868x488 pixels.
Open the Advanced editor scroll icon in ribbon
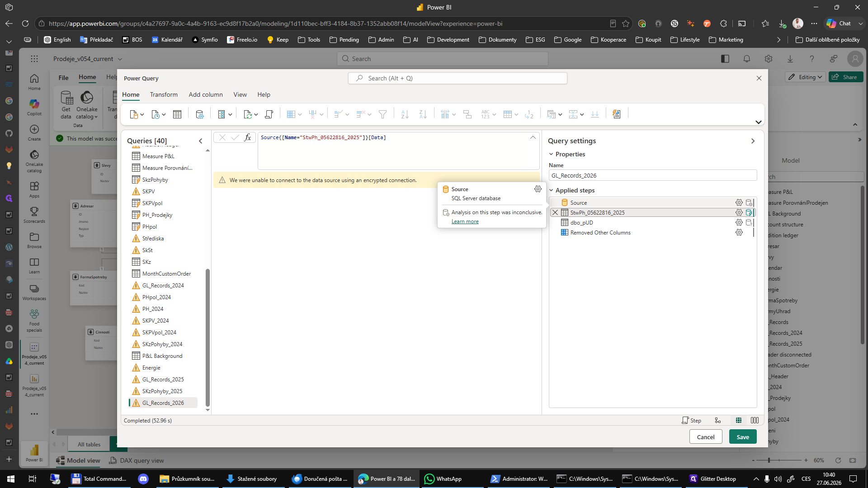click(x=269, y=114)
